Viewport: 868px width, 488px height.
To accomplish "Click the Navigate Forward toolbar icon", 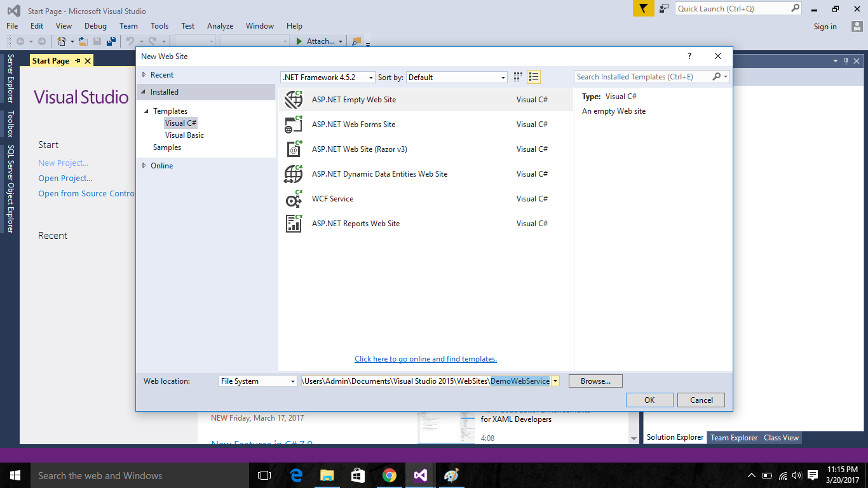I will pyautogui.click(x=42, y=41).
